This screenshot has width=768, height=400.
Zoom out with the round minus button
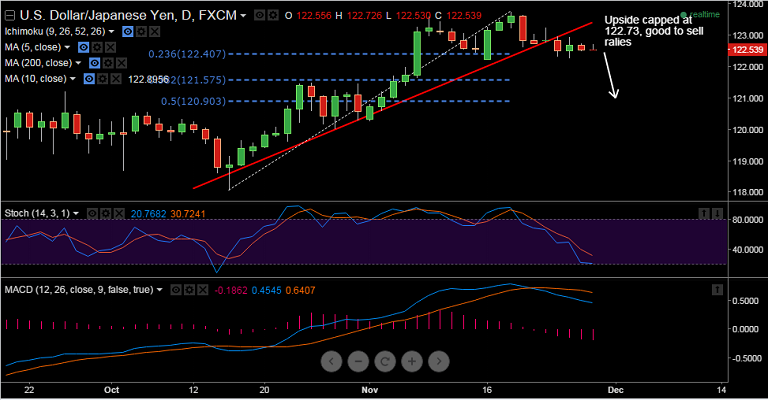[358, 361]
